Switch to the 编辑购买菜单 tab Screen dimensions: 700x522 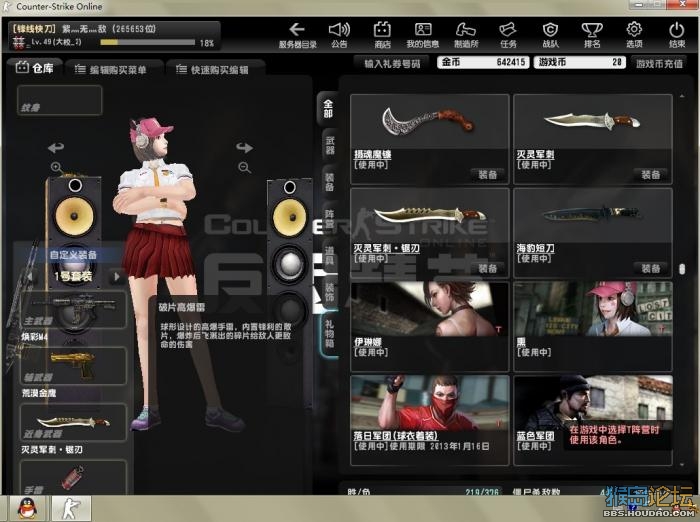click(112, 70)
